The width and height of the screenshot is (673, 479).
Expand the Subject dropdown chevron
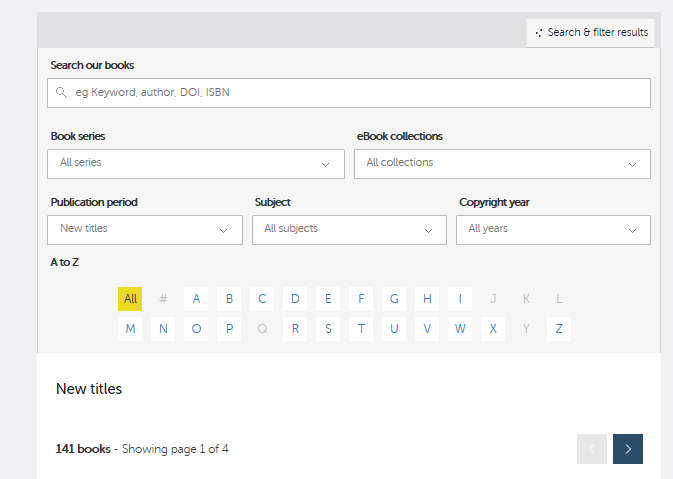point(428,230)
